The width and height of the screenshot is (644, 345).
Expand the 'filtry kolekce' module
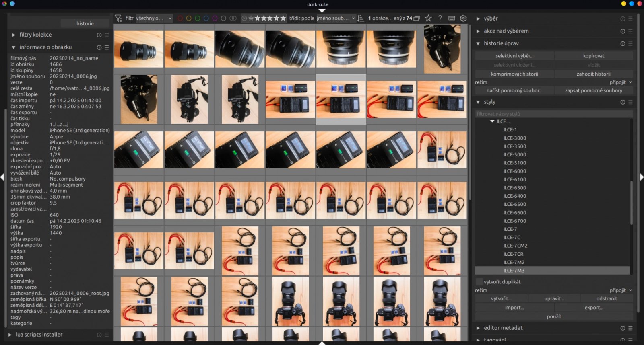click(14, 35)
